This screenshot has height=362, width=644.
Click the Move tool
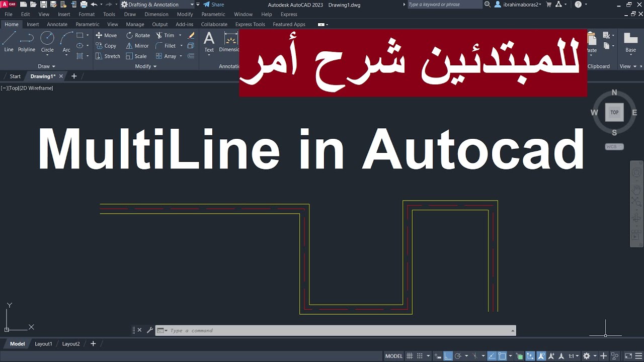106,35
